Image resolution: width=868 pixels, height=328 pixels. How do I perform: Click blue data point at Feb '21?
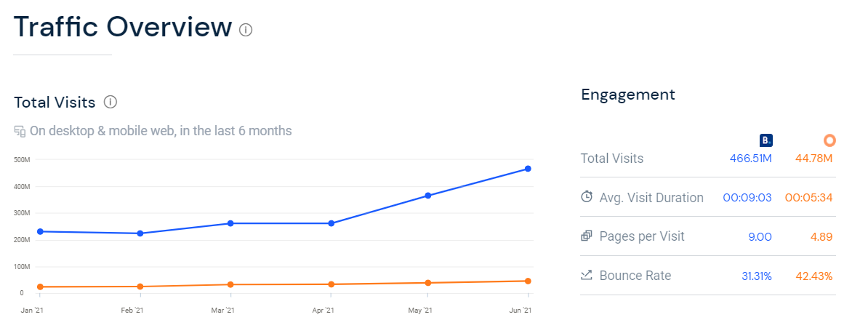click(x=140, y=233)
